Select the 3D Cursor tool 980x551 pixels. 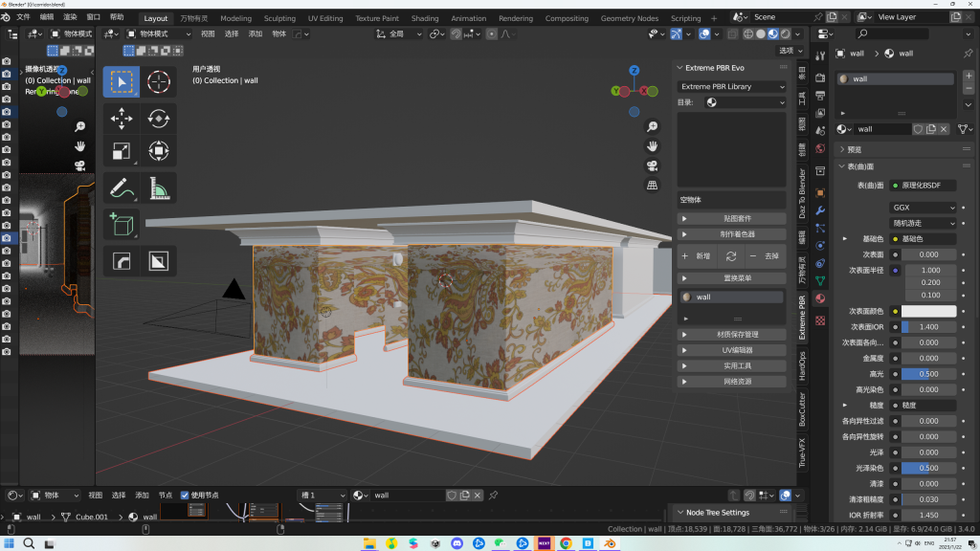pos(158,82)
